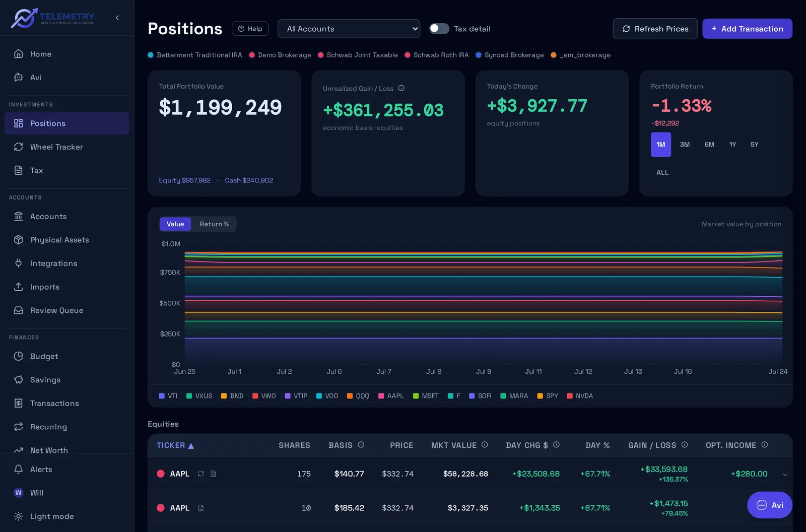Viewport: 806px width, 532px height.
Task: Toggle QQQ series in chart legend
Action: pos(358,396)
